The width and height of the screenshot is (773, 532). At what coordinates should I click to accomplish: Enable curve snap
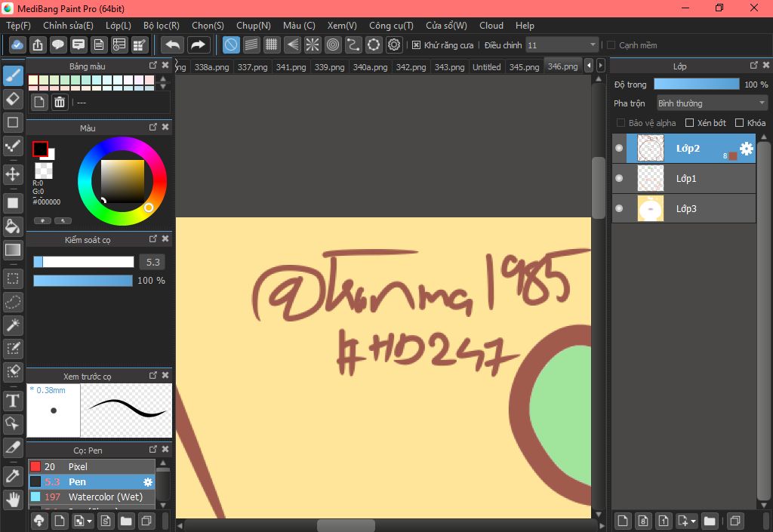tap(353, 45)
